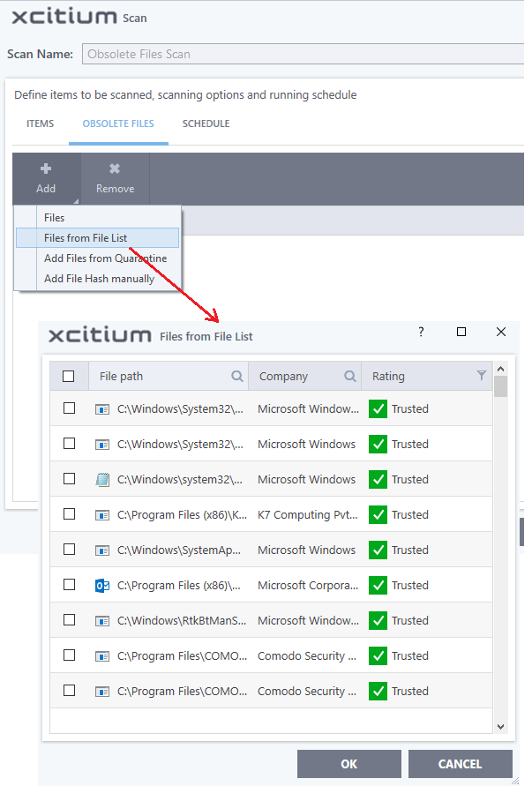Click green Trusted checkmark in Microsoft Corpora row
The image size is (532, 786).
coord(378,585)
